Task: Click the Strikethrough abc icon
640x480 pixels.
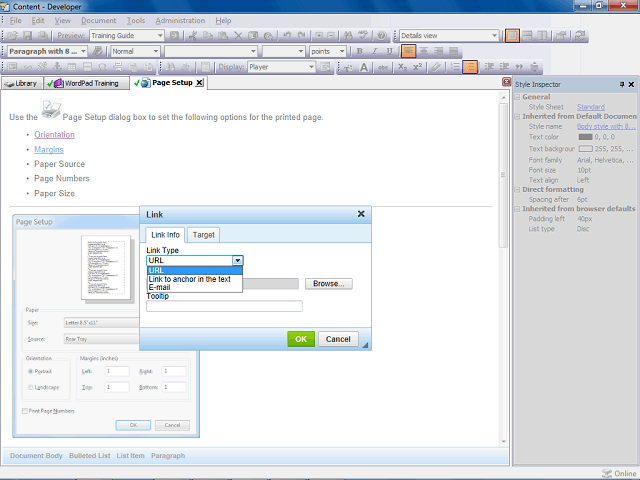Action: click(x=383, y=67)
